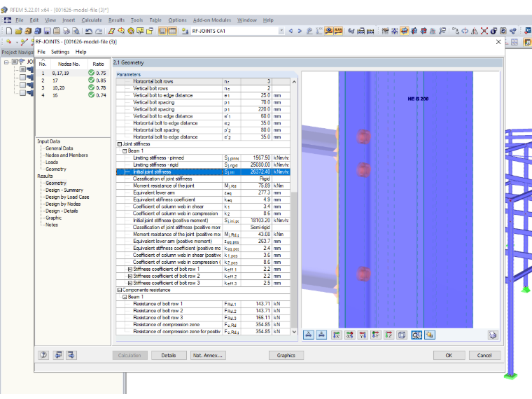Open the Calculate menu in RFEM
Viewport: 532px width, 399px height.
(x=92, y=20)
